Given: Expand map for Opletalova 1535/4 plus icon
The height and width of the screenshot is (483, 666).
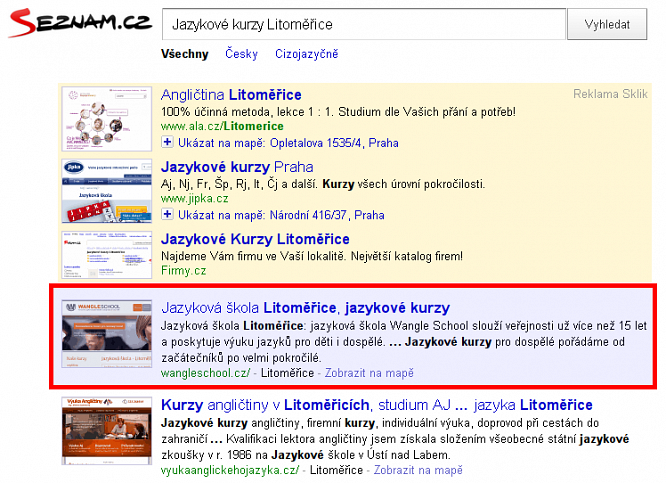Looking at the screenshot, I should tap(167, 142).
